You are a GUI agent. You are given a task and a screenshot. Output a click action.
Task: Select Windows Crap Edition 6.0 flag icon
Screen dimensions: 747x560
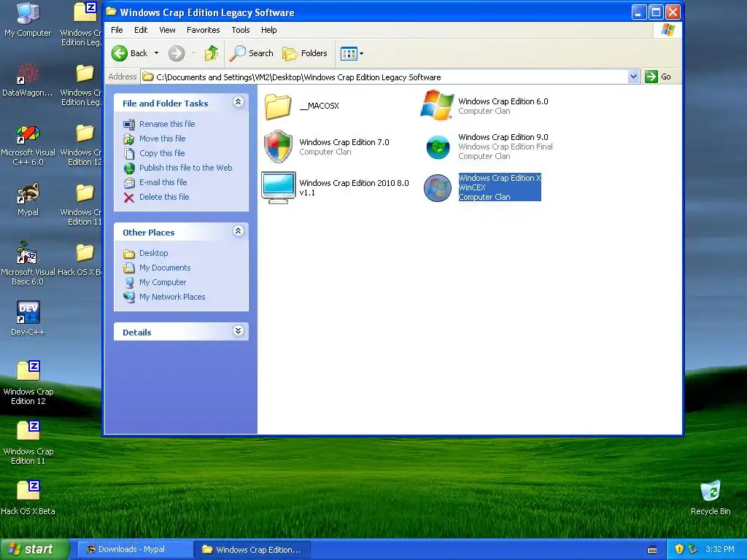point(437,105)
